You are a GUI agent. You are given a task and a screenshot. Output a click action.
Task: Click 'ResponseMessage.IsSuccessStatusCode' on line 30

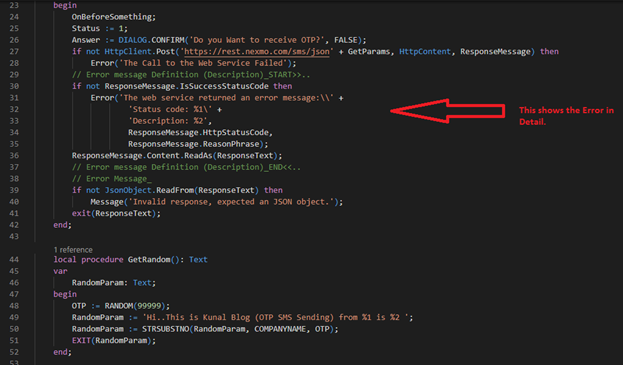click(x=186, y=86)
